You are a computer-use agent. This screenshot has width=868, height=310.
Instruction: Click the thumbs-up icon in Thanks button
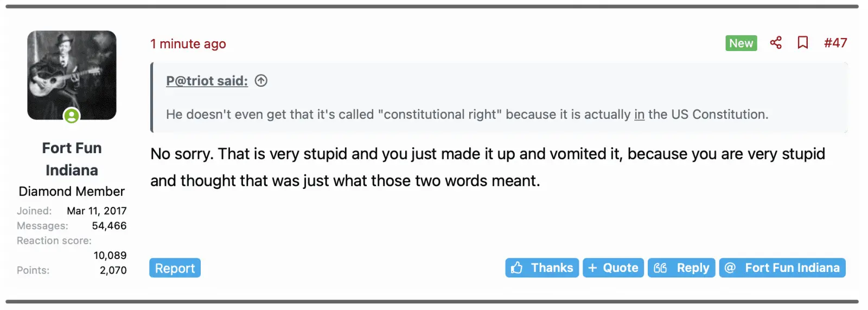[517, 268]
